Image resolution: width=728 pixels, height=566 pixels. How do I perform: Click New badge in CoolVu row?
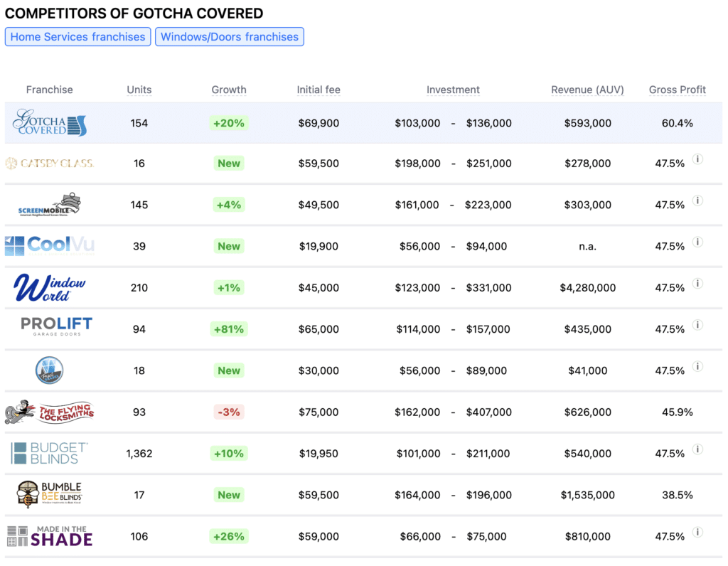(x=229, y=246)
